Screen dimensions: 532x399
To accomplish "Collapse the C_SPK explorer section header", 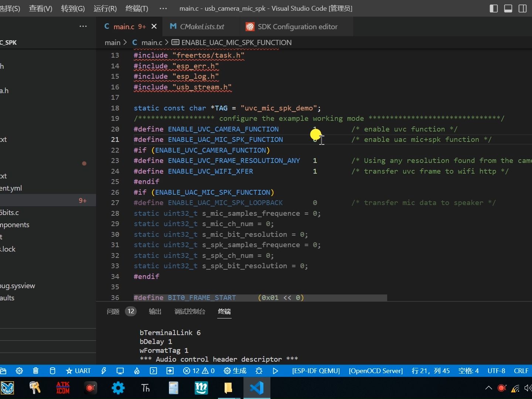I will click(48, 42).
